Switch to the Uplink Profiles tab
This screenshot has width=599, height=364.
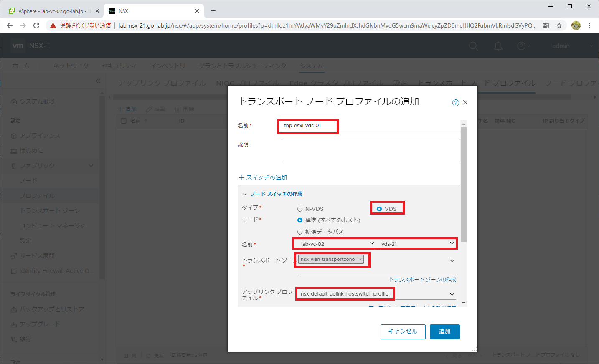[162, 83]
